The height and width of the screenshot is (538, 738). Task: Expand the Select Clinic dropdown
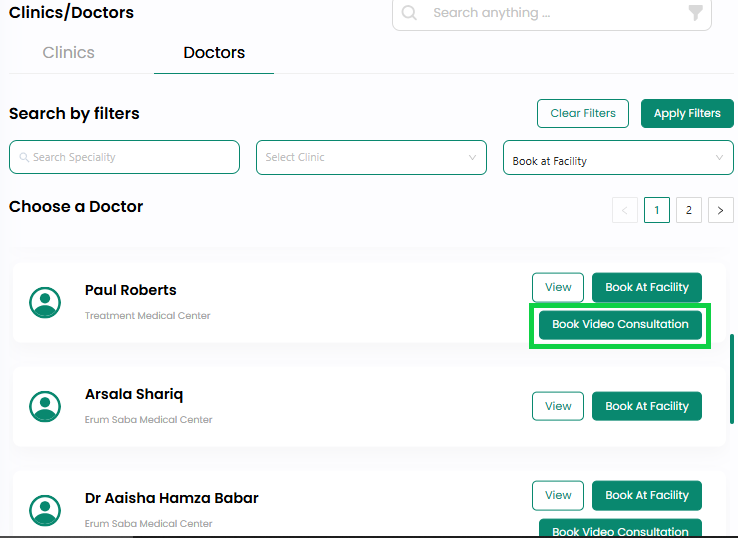coord(371,157)
